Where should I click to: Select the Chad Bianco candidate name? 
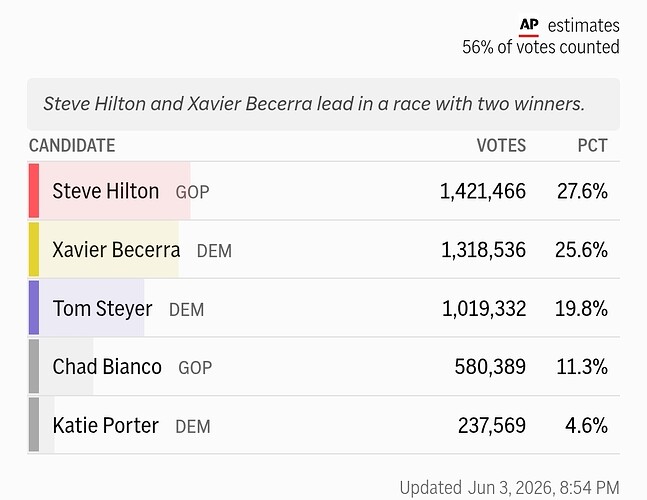pyautogui.click(x=107, y=367)
